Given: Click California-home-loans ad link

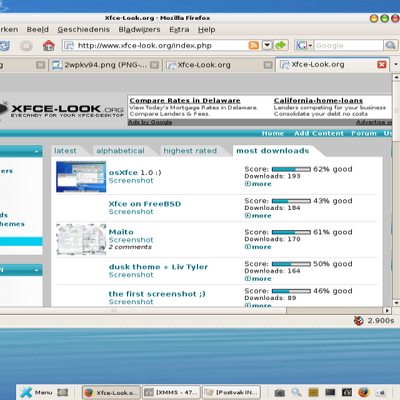Looking at the screenshot, I should click(x=318, y=100).
